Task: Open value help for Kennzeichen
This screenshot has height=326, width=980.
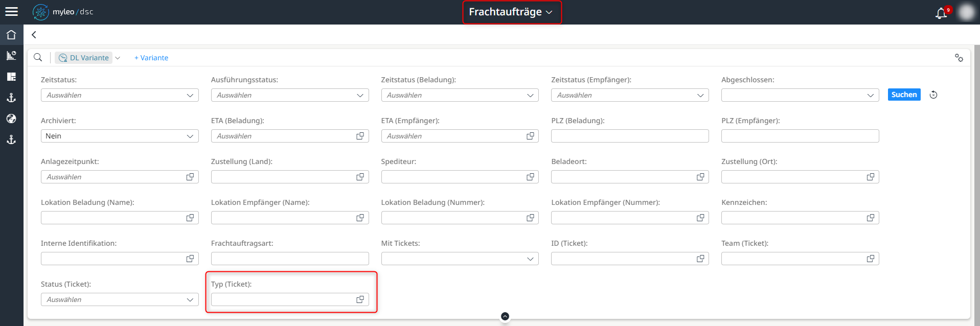Action: 871,218
